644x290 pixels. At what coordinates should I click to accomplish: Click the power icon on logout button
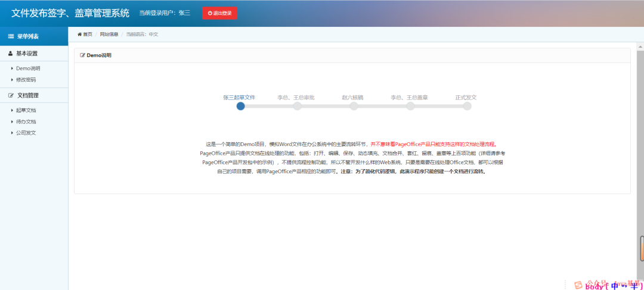[210, 13]
